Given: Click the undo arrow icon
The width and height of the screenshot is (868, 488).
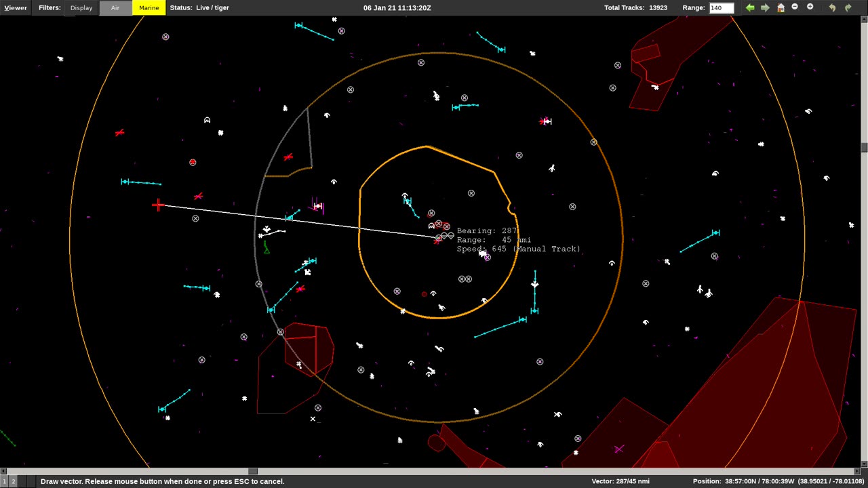Looking at the screenshot, I should [832, 7].
